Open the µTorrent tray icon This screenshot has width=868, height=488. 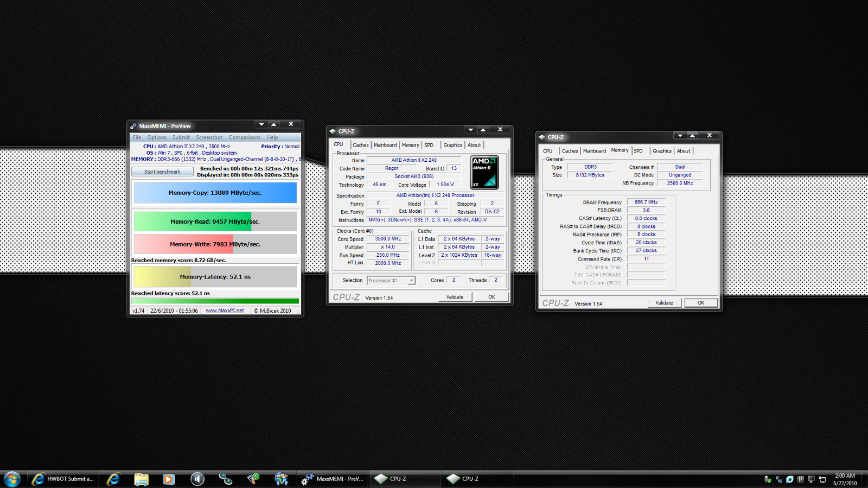[800, 479]
